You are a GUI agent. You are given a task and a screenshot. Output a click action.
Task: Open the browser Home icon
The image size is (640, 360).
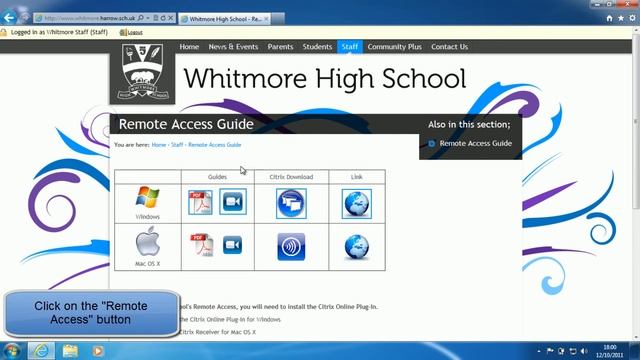click(x=609, y=18)
